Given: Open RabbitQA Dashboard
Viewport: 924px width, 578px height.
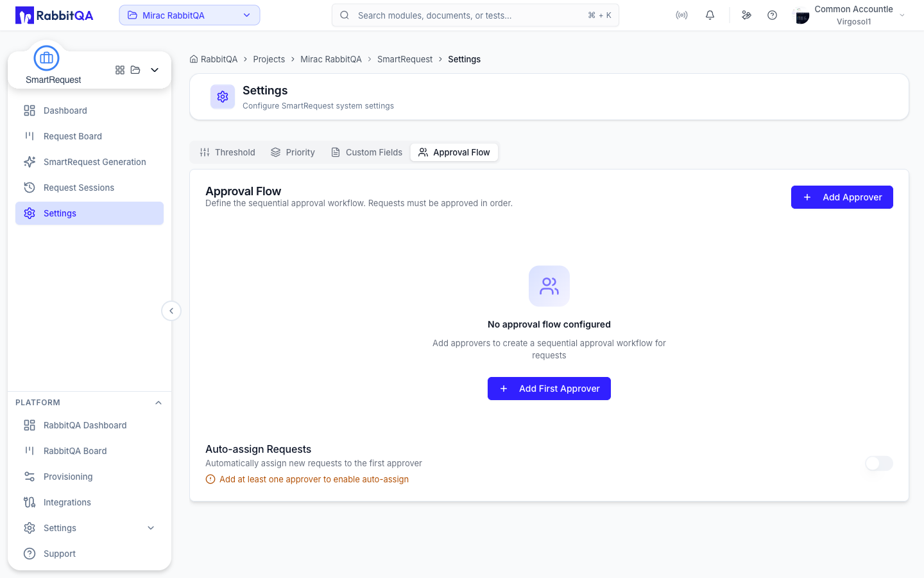Looking at the screenshot, I should click(x=89, y=425).
